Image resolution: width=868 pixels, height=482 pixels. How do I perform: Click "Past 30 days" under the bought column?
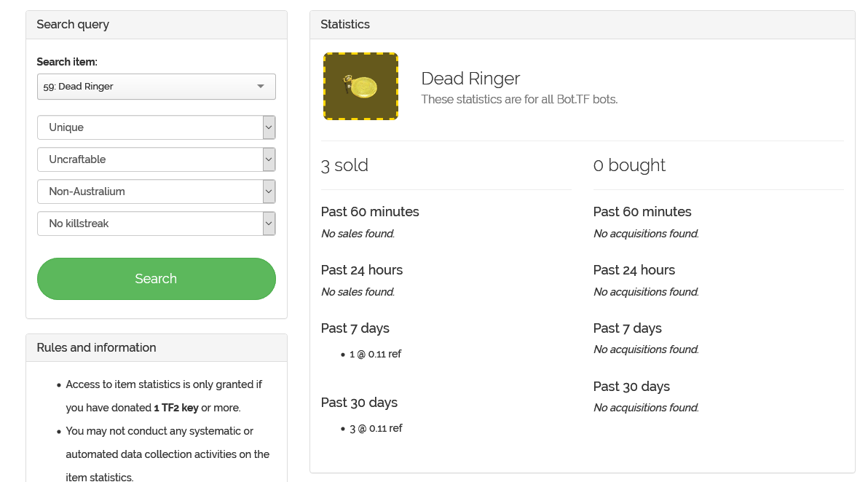click(x=631, y=387)
